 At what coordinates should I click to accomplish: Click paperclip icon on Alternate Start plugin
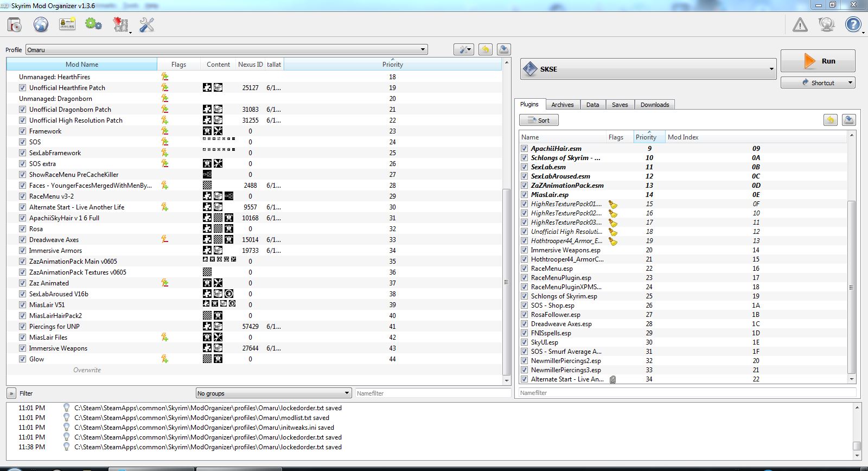[612, 379]
